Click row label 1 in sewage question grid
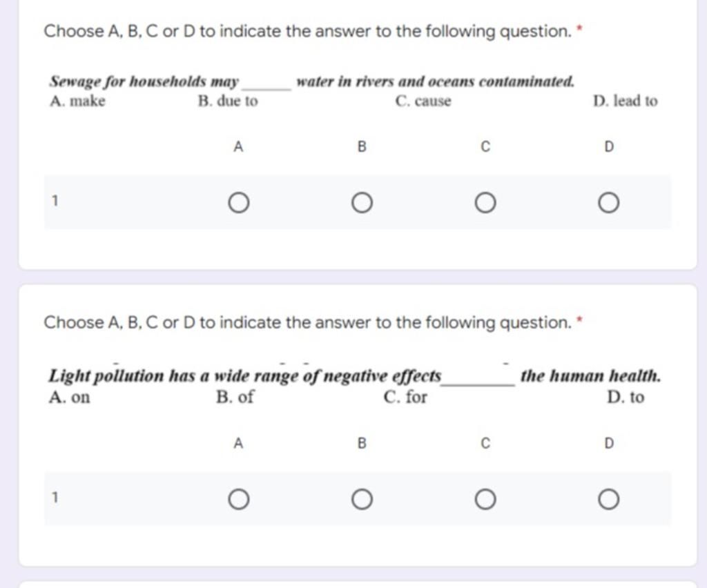The height and width of the screenshot is (588, 707). (55, 201)
